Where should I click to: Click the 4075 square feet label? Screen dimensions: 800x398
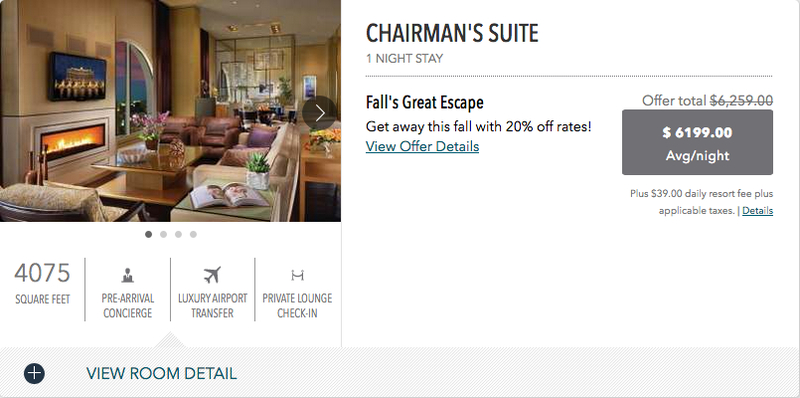pos(42,283)
